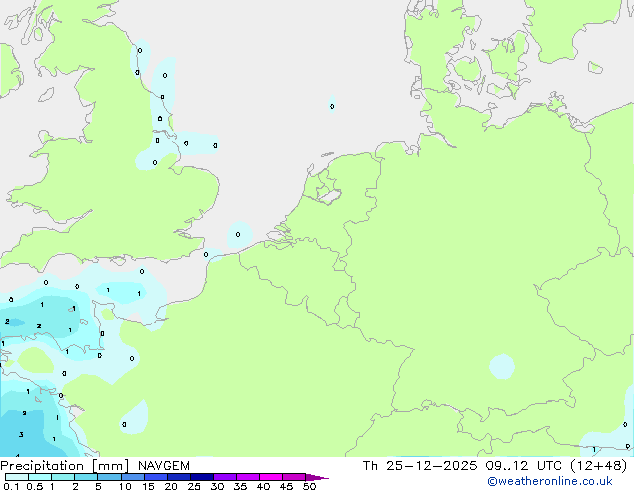
Task: Click the isolated '0' value in North Sea
Action: click(332, 106)
